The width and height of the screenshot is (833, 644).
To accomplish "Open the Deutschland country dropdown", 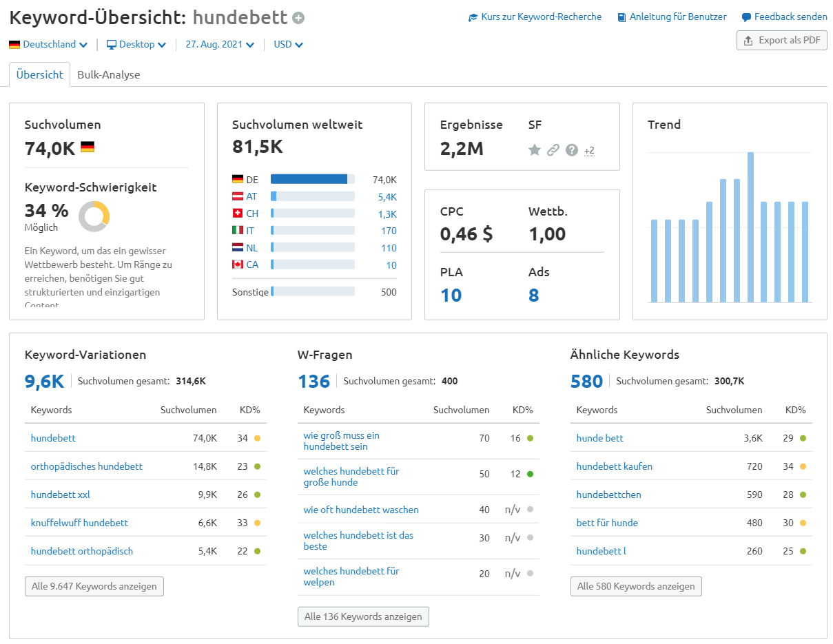I will (48, 43).
